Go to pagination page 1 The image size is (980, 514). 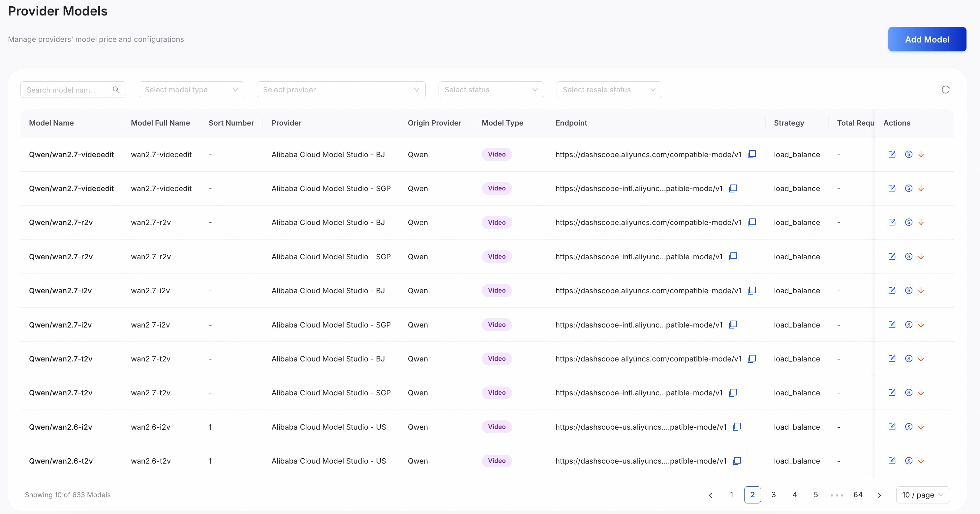(x=731, y=495)
